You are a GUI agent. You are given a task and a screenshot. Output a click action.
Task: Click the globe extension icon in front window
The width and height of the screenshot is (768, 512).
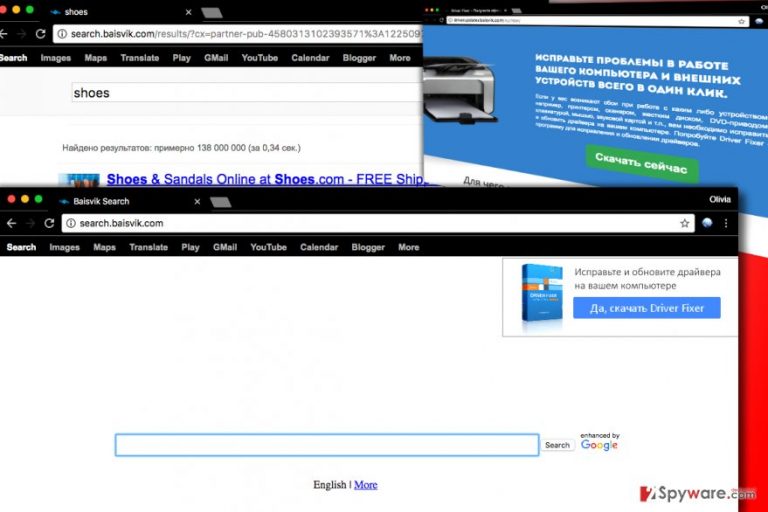[x=707, y=223]
